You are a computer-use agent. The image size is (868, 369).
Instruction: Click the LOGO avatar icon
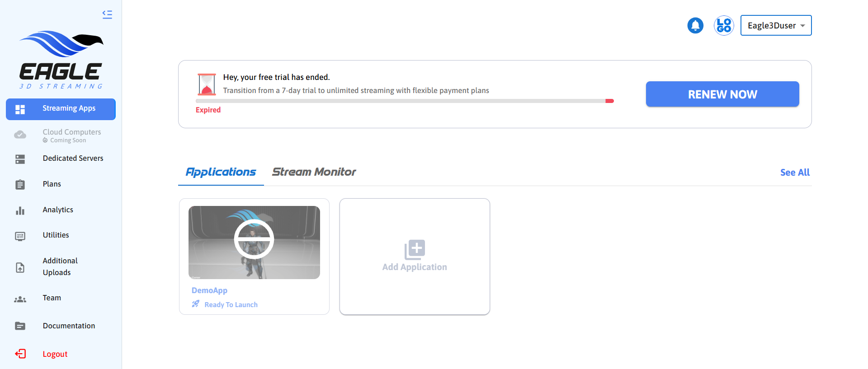point(723,25)
